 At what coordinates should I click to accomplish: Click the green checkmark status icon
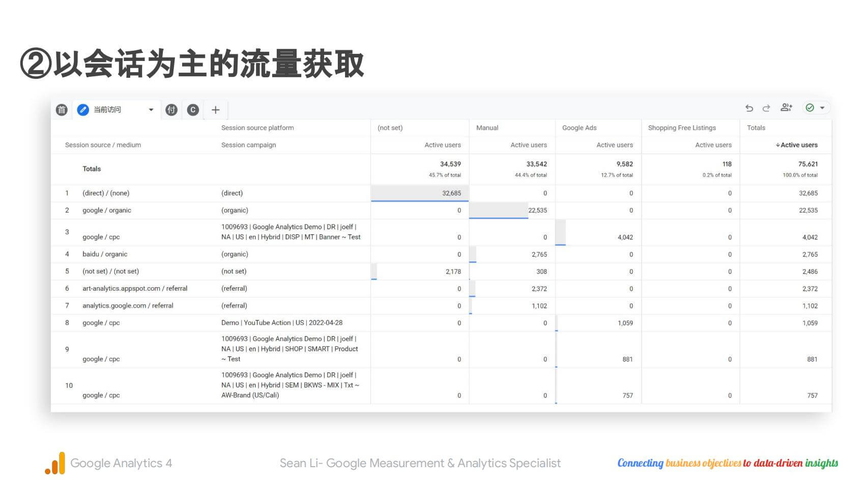(x=810, y=108)
